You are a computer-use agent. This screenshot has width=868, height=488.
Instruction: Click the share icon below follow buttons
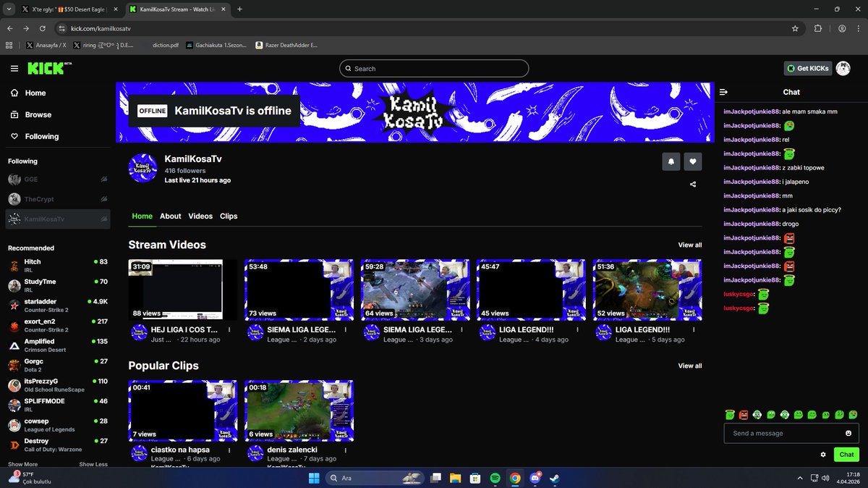coord(693,184)
